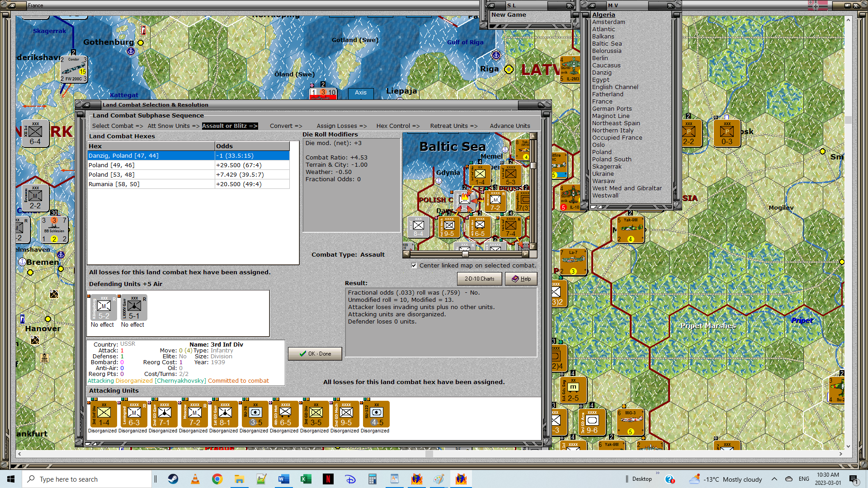Click the main map vertical scrollbar thumb
Viewport: 868px width, 488px height.
coord(848,120)
